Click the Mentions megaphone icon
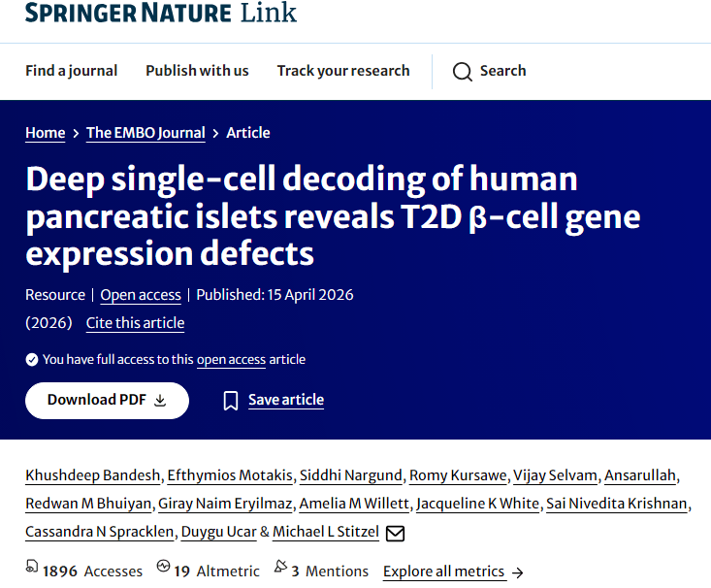The height and width of the screenshot is (588, 711). [280, 567]
